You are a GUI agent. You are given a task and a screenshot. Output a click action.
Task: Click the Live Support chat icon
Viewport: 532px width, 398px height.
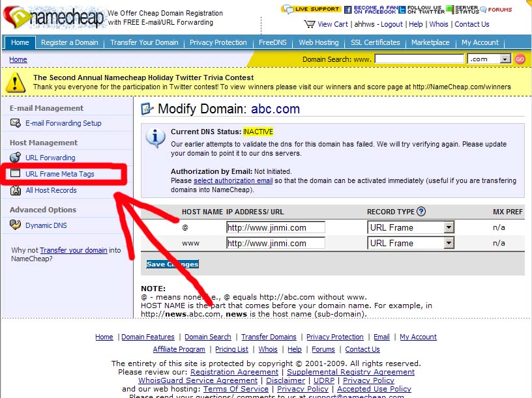[288, 9]
